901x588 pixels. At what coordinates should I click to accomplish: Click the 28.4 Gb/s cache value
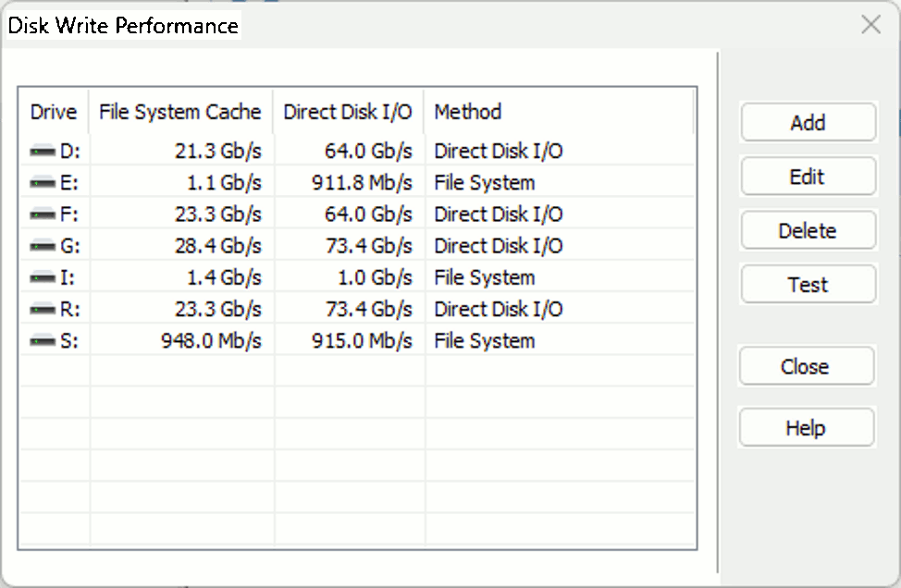point(217,246)
